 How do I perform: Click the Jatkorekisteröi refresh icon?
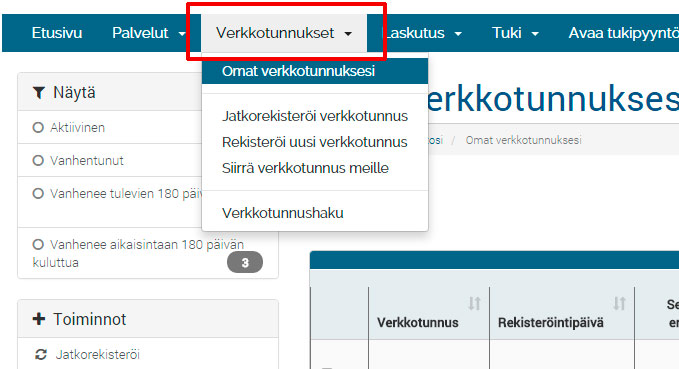click(41, 355)
